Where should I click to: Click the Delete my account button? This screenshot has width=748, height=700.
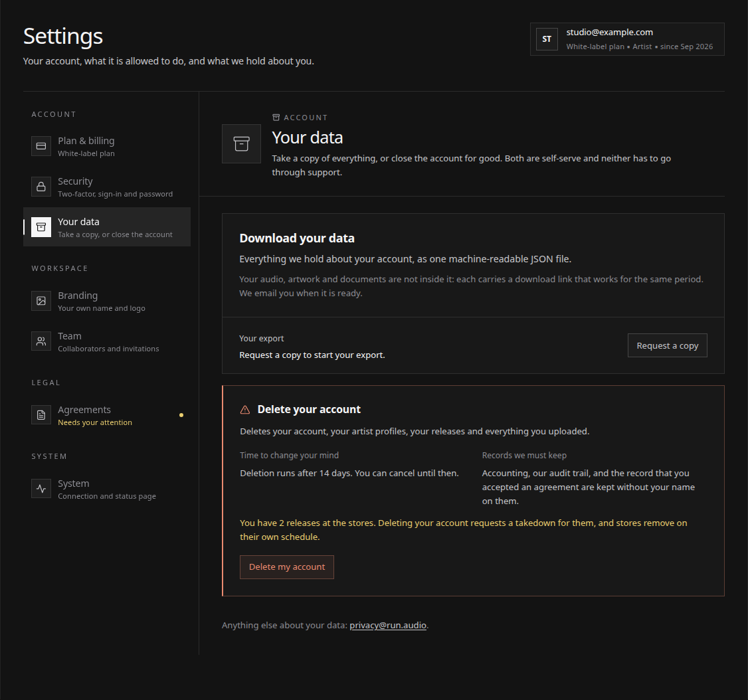(x=287, y=567)
